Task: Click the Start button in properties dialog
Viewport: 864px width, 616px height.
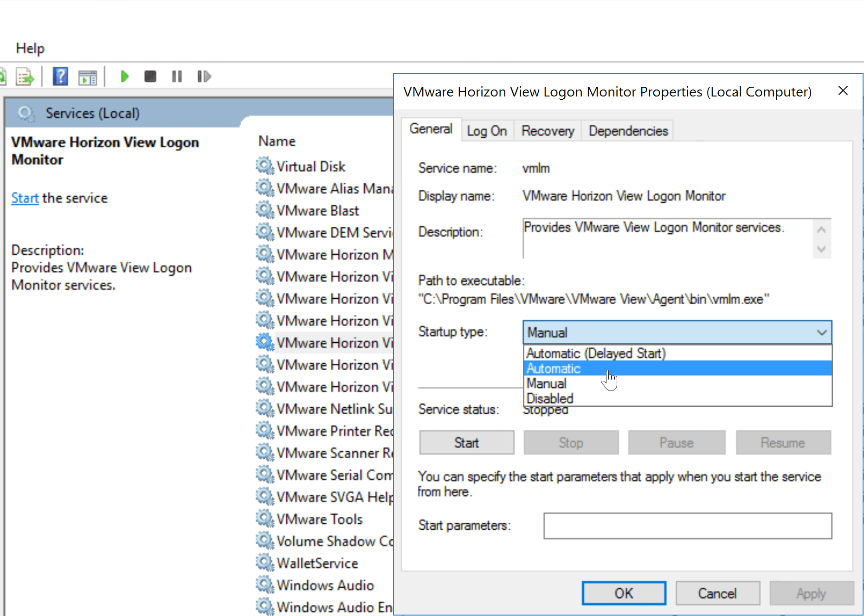Action: tap(467, 443)
